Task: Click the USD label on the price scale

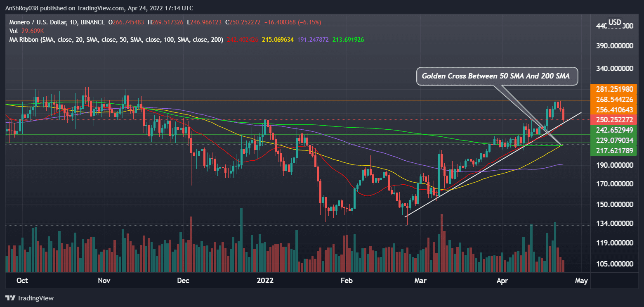Action: coord(614,22)
